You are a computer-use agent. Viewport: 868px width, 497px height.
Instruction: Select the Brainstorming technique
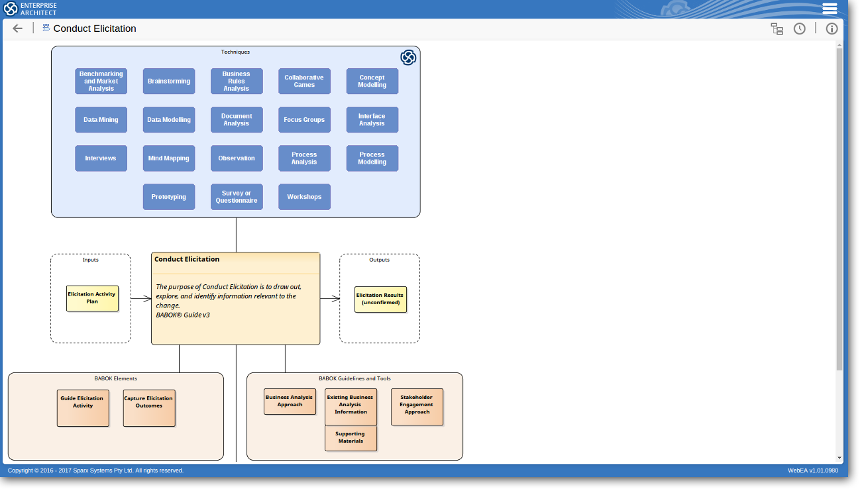(169, 82)
